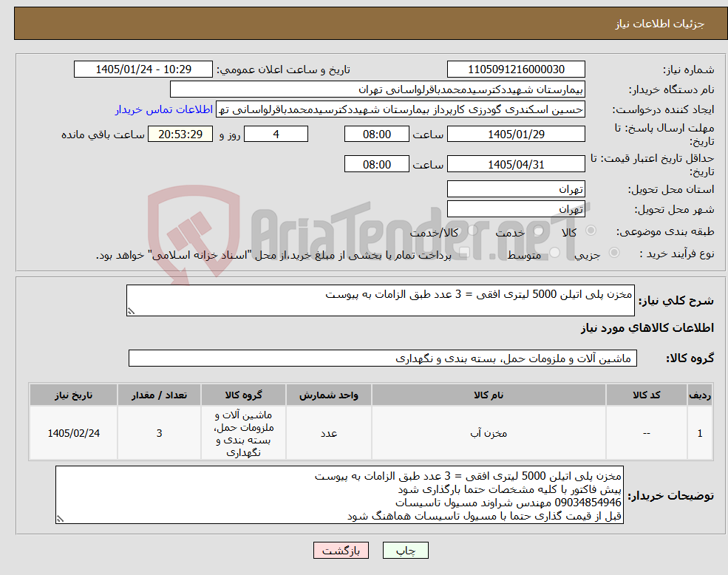This screenshot has width=728, height=575.
Task: Click the گروه کالا column header
Action: point(244,395)
